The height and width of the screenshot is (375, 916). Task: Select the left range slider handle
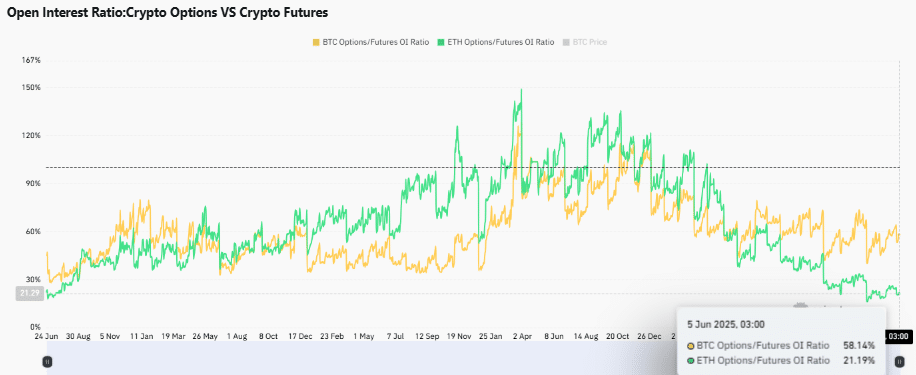click(48, 362)
